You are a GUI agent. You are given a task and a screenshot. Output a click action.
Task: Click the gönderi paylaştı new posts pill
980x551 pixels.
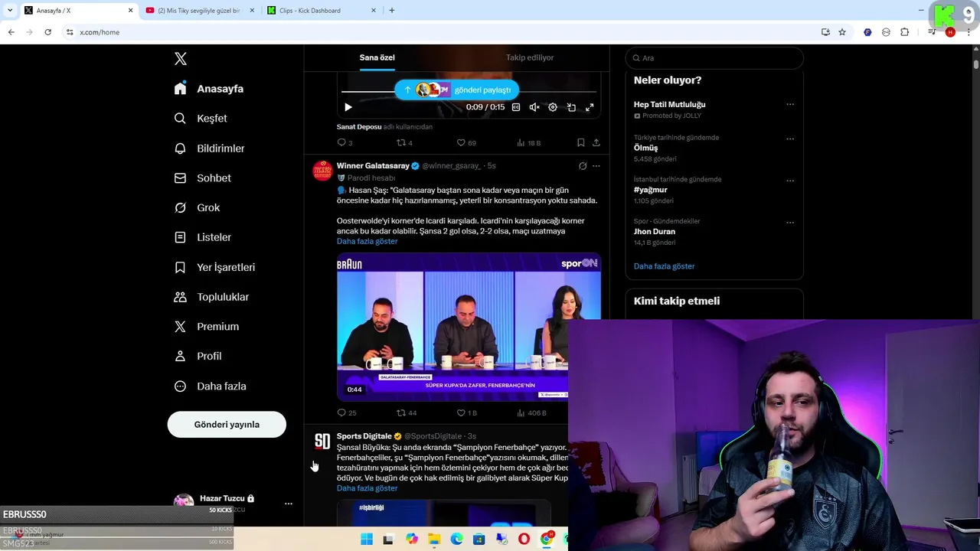point(456,90)
